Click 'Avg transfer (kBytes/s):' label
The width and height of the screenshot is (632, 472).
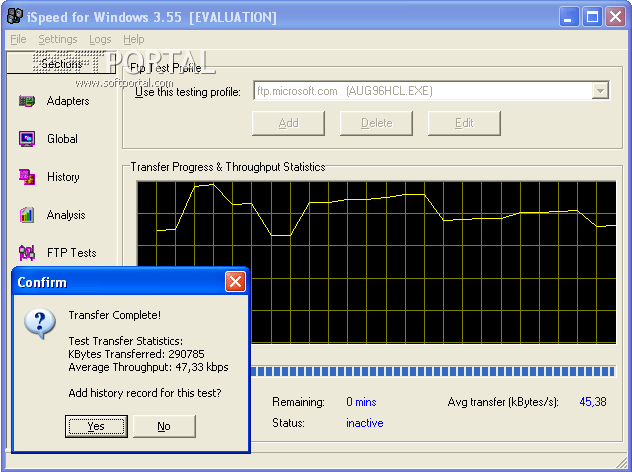coord(503,402)
